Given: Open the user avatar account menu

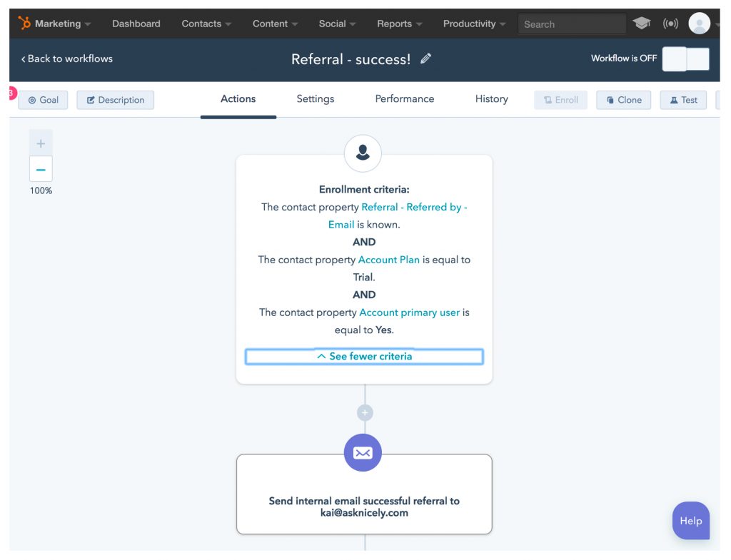Looking at the screenshot, I should tap(700, 24).
